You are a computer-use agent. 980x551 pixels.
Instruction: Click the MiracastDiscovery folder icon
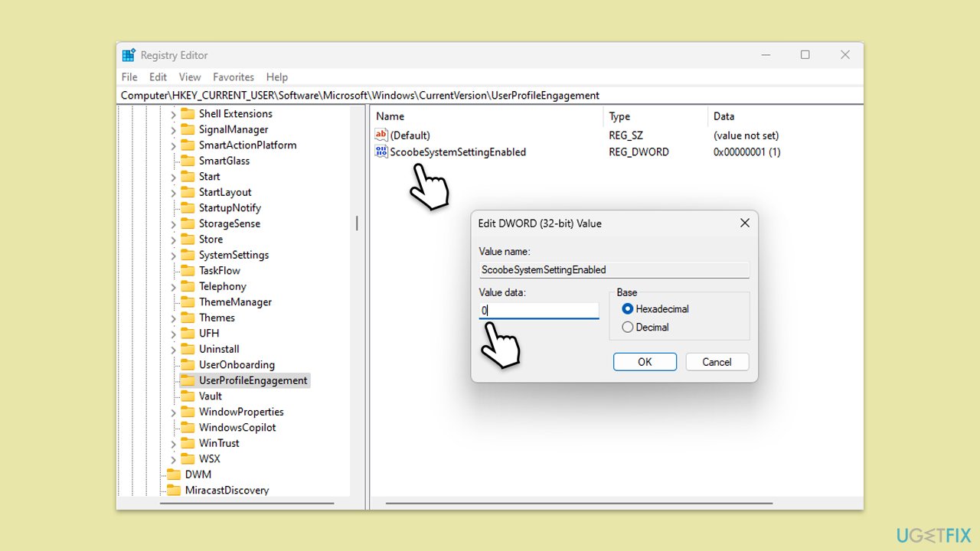click(174, 490)
